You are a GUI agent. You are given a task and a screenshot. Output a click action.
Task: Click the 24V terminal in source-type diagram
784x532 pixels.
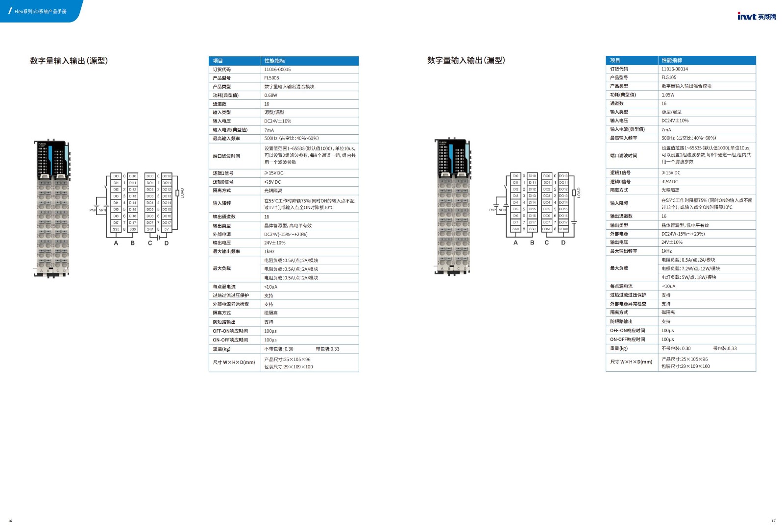(150, 229)
